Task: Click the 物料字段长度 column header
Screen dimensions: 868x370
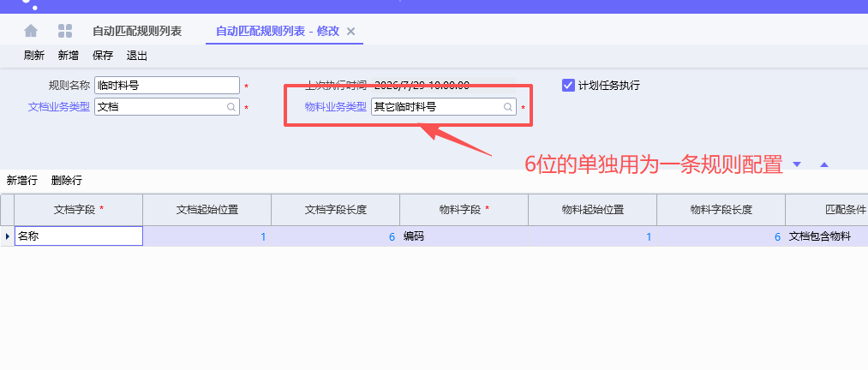Action: coord(721,210)
